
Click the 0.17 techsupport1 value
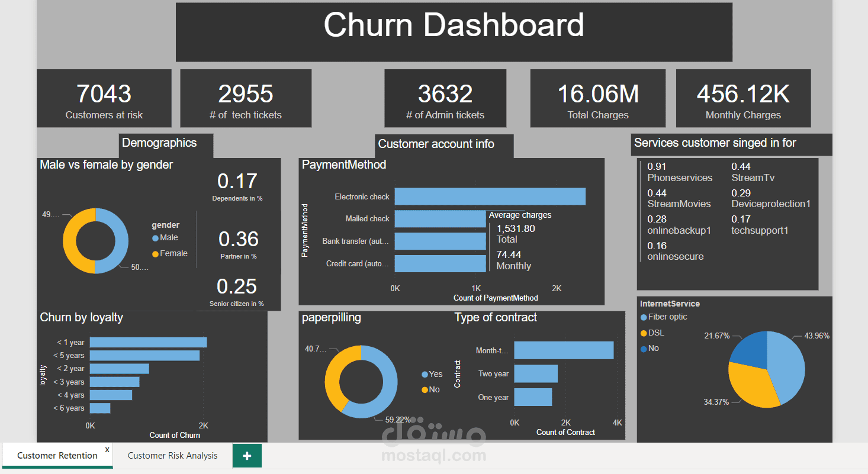click(x=760, y=225)
